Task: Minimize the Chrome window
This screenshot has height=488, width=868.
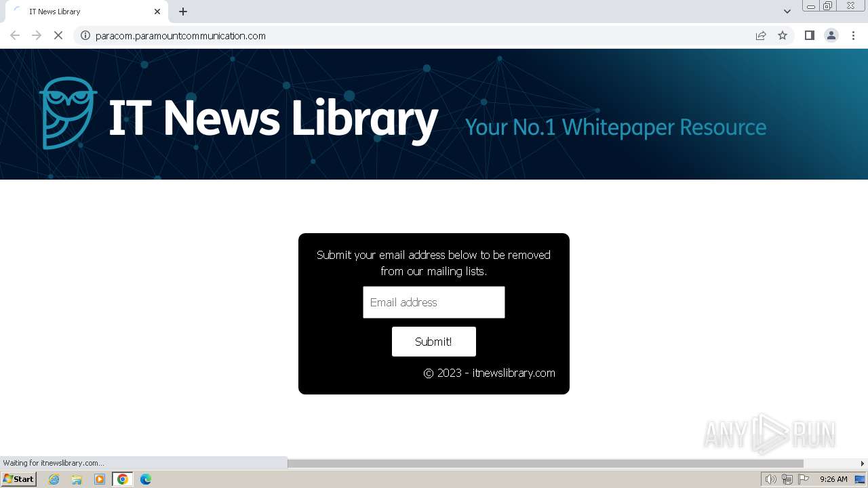Action: (811, 6)
